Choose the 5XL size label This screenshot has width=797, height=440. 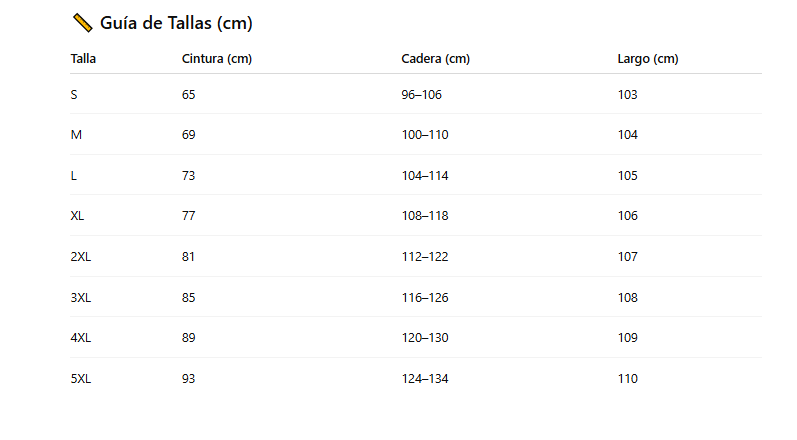tap(81, 379)
